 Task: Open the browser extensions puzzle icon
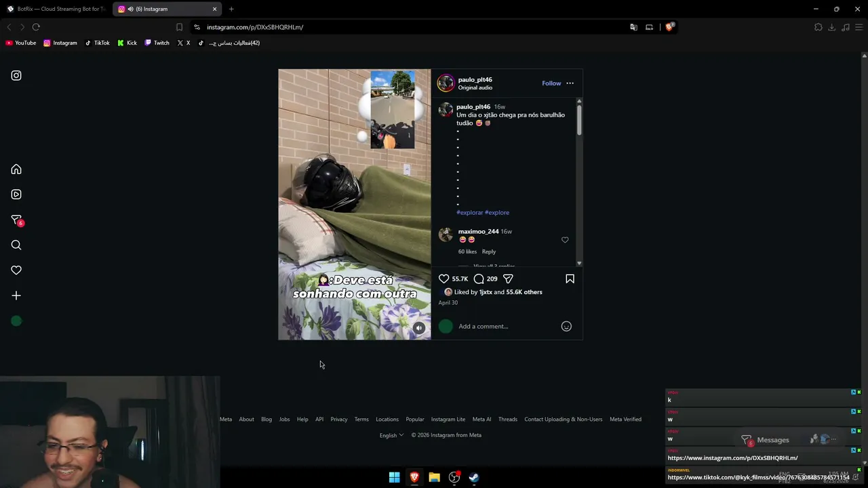click(x=818, y=27)
